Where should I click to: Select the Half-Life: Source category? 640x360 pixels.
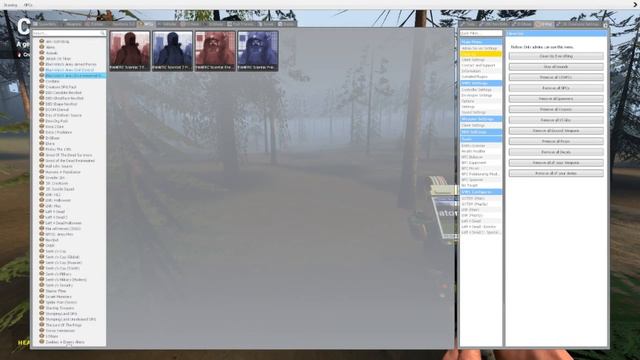tap(59, 166)
